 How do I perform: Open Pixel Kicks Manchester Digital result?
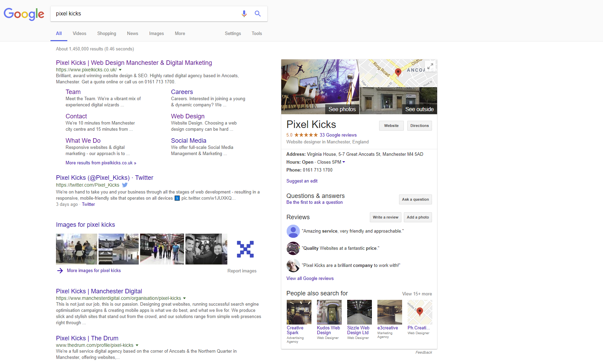pyautogui.click(x=99, y=291)
